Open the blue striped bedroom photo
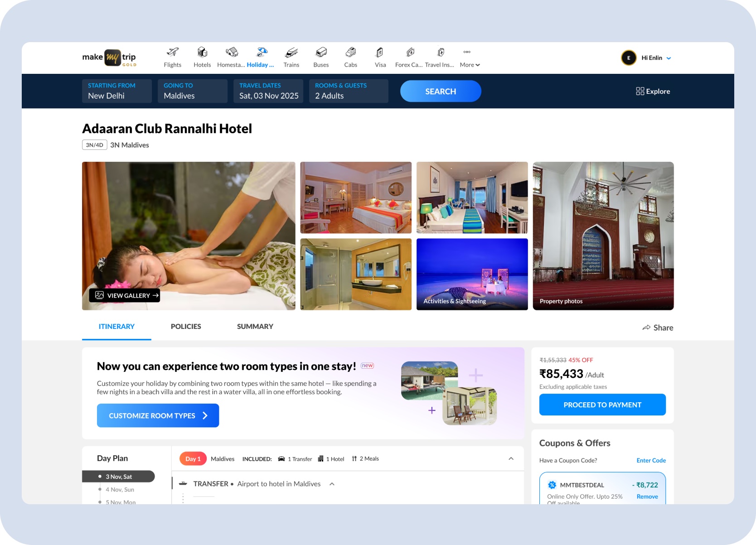 pyautogui.click(x=472, y=198)
